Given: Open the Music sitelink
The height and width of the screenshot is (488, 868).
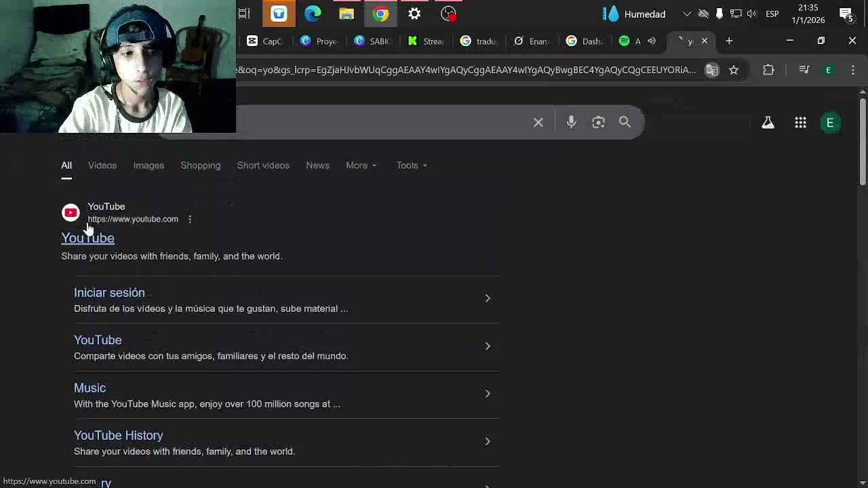Looking at the screenshot, I should [x=90, y=388].
